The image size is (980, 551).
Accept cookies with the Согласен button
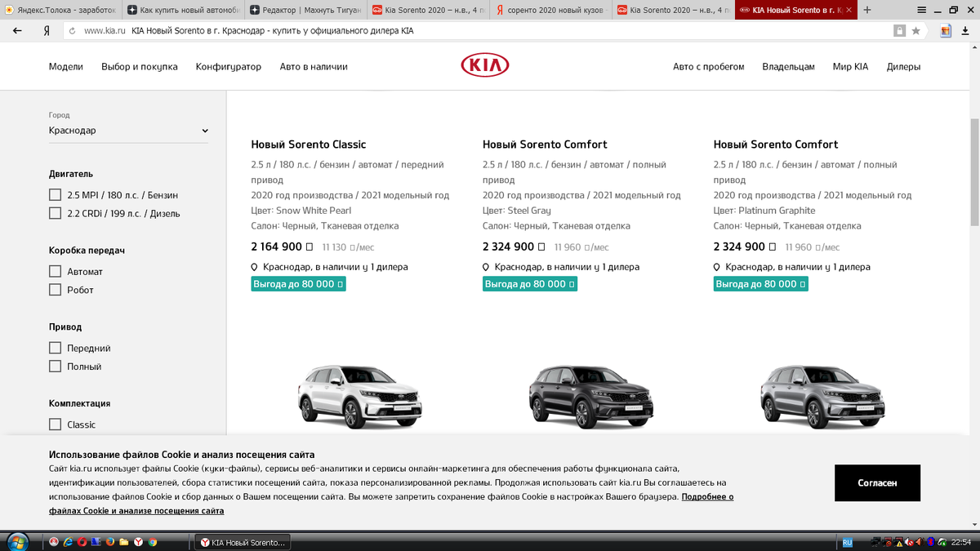click(x=877, y=482)
